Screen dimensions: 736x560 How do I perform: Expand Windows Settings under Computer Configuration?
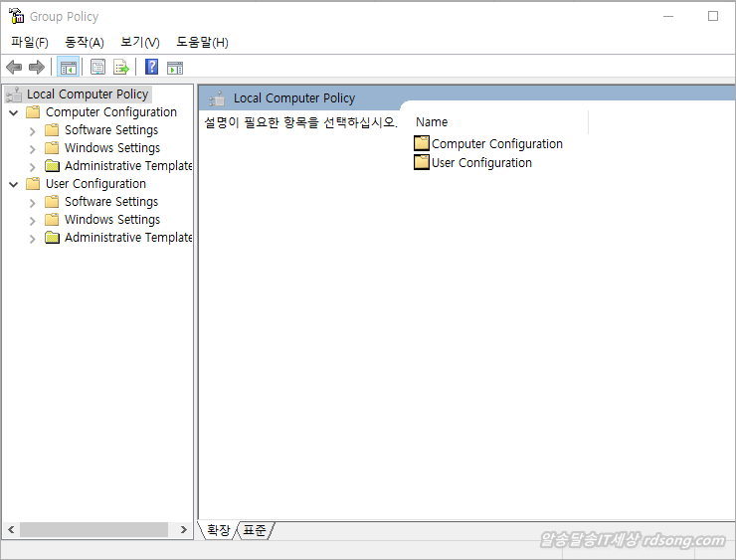point(33,149)
